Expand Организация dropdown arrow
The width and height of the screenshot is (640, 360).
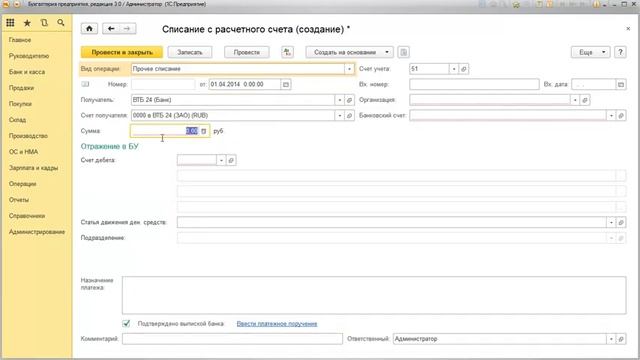pos(575,100)
